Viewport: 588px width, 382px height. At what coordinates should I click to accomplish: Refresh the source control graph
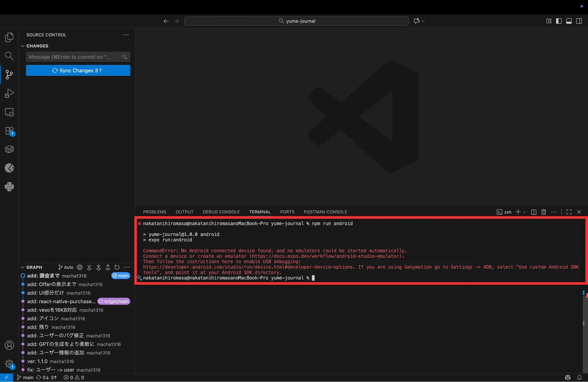point(117,267)
